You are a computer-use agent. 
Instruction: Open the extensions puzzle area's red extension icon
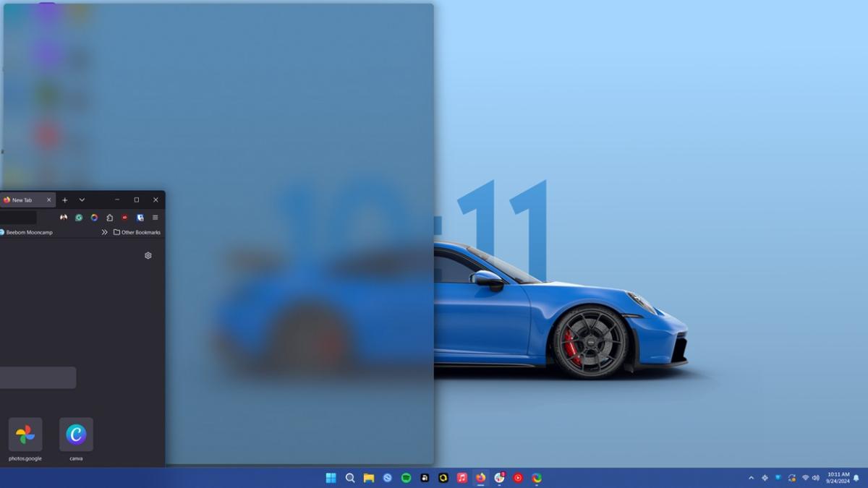pyautogui.click(x=124, y=217)
